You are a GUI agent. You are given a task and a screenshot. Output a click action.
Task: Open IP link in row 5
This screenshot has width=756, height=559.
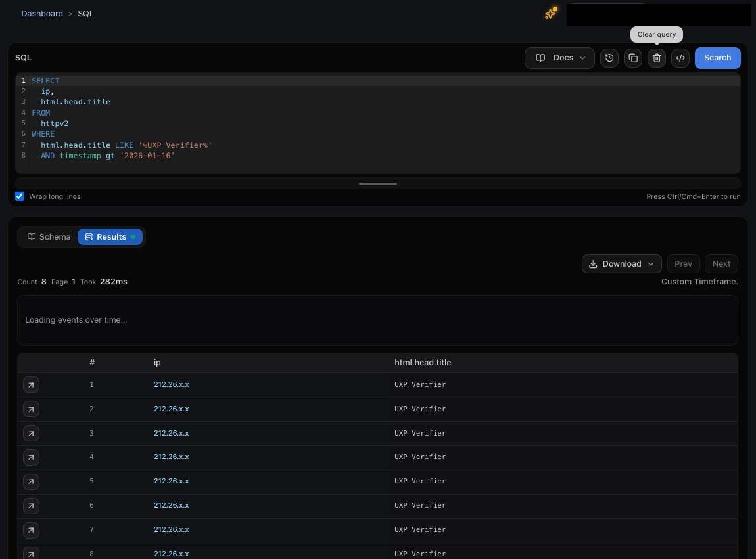(x=171, y=481)
